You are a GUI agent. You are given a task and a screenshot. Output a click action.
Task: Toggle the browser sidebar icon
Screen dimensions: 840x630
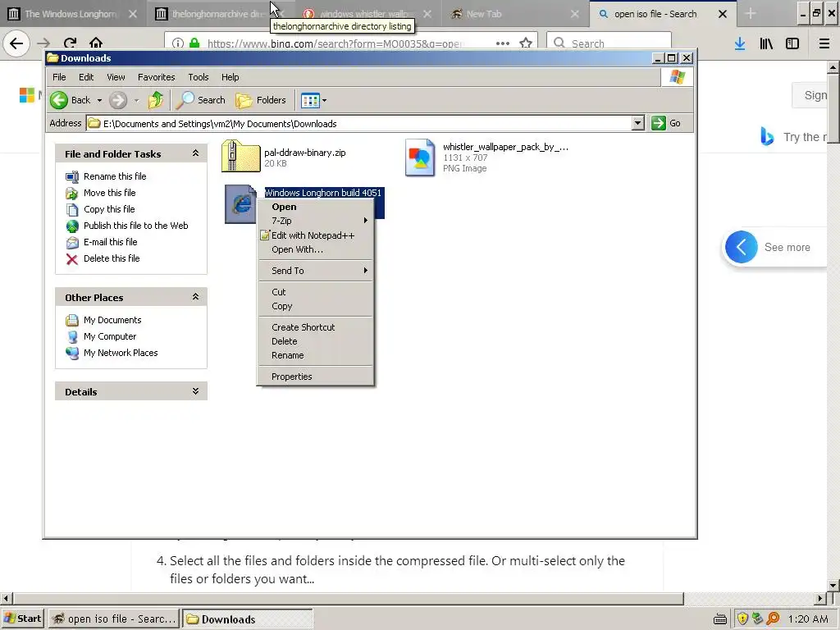(x=792, y=43)
